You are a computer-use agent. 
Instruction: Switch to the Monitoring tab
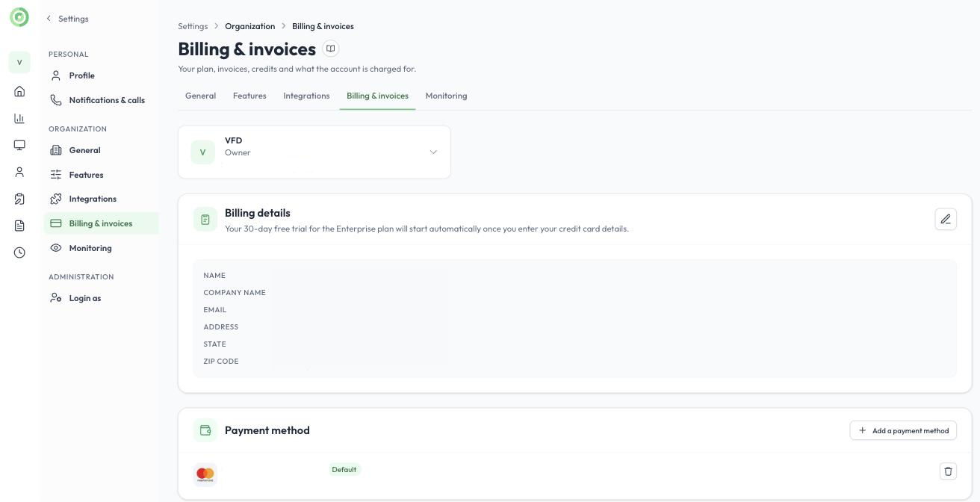click(x=446, y=96)
